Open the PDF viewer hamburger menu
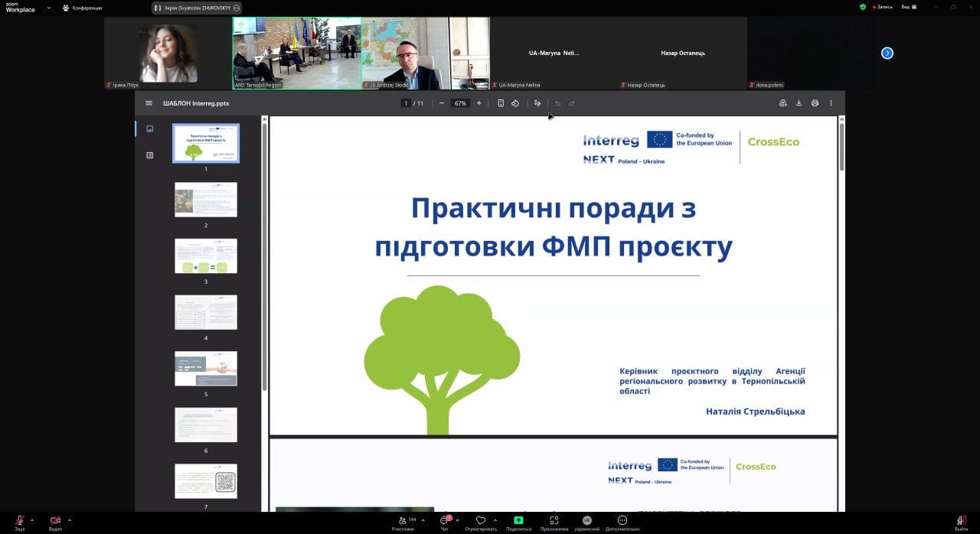This screenshot has width=980, height=534. [149, 103]
